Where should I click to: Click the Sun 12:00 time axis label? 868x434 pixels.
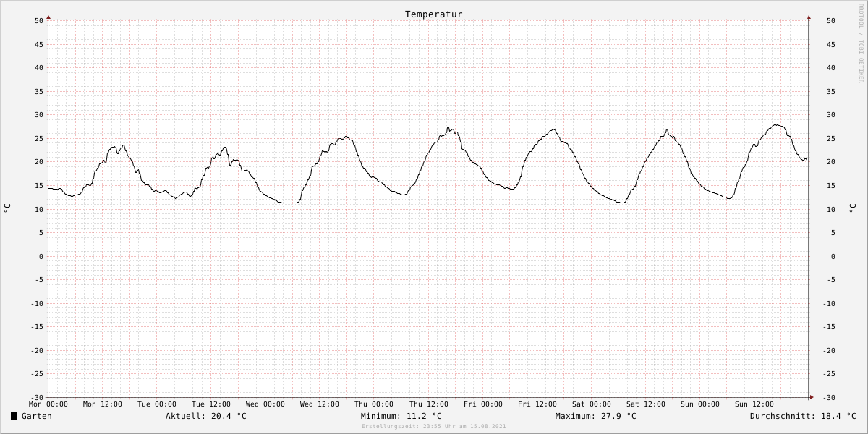pyautogui.click(x=754, y=404)
